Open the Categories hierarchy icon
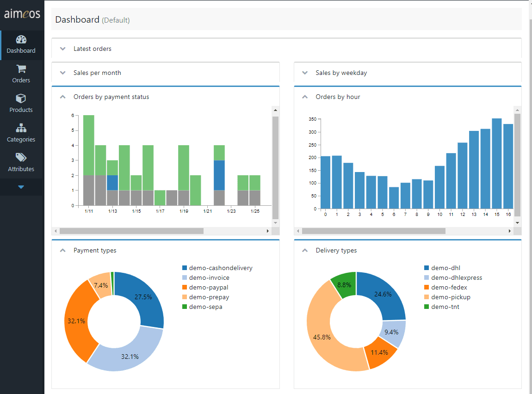 click(21, 128)
